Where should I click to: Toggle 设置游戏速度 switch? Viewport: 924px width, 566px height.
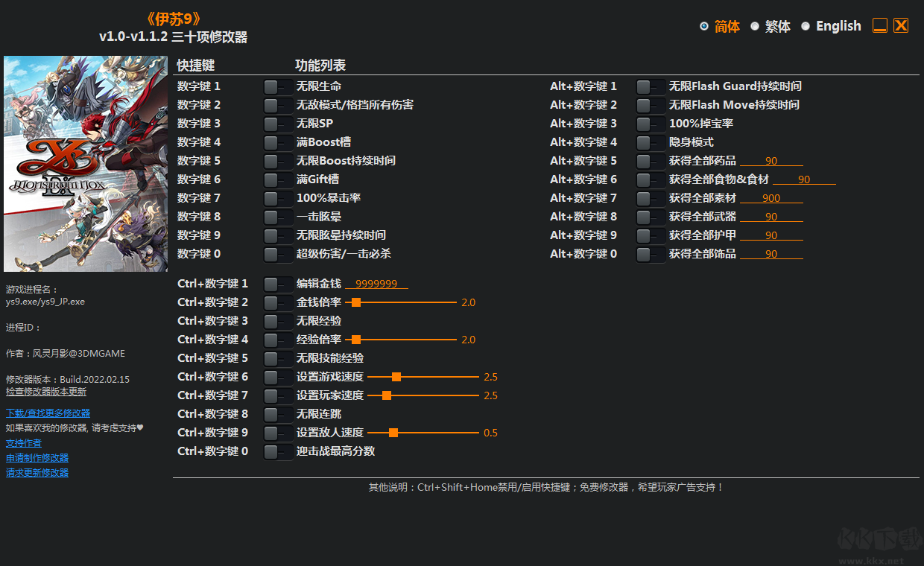point(278,378)
